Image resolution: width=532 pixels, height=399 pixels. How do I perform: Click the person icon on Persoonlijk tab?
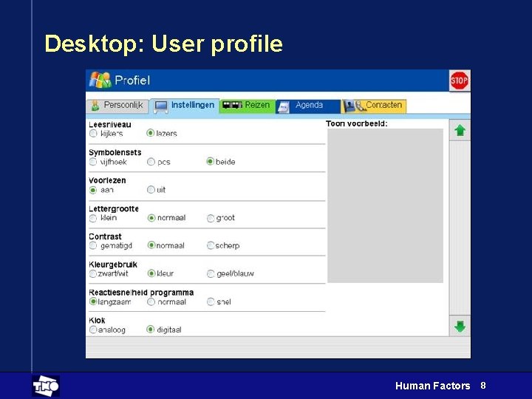[95, 106]
